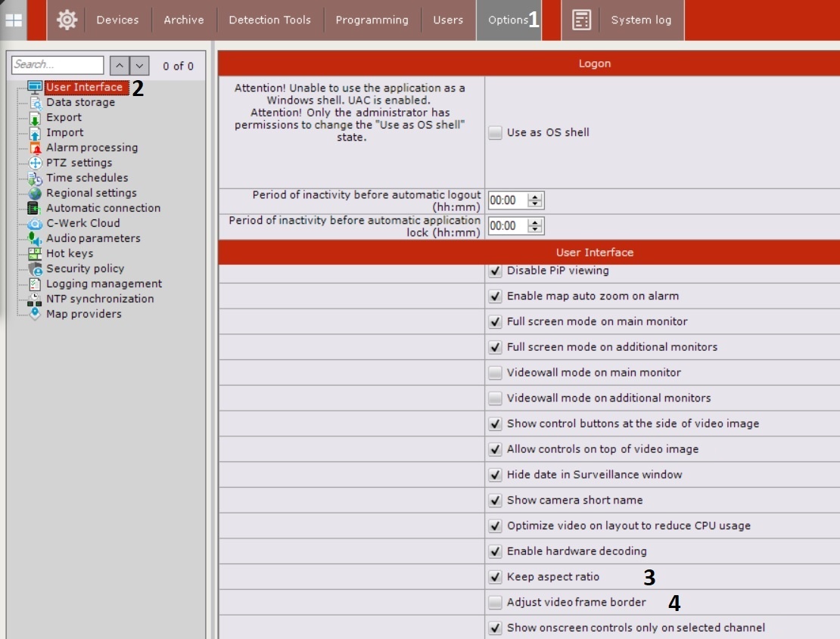
Task: Click the settings gear icon
Action: (67, 20)
